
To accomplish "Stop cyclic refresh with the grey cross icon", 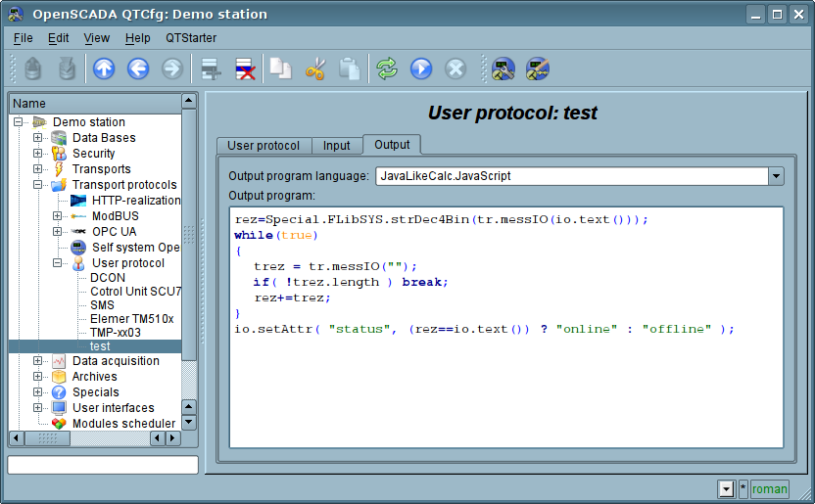I will point(455,69).
